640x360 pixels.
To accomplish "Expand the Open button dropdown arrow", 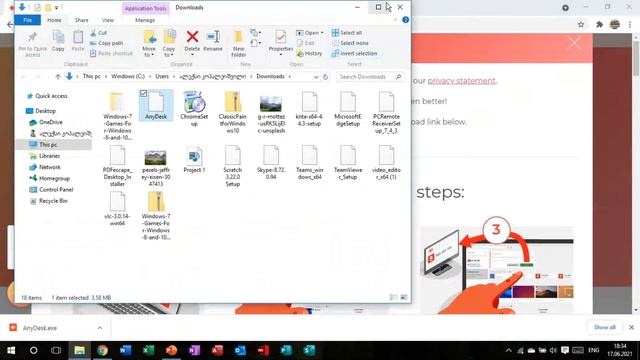I will 322,33.
